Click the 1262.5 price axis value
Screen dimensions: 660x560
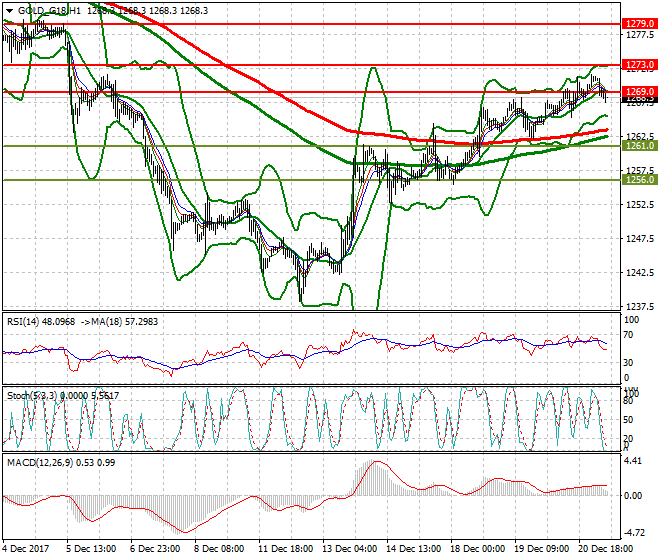pos(640,136)
